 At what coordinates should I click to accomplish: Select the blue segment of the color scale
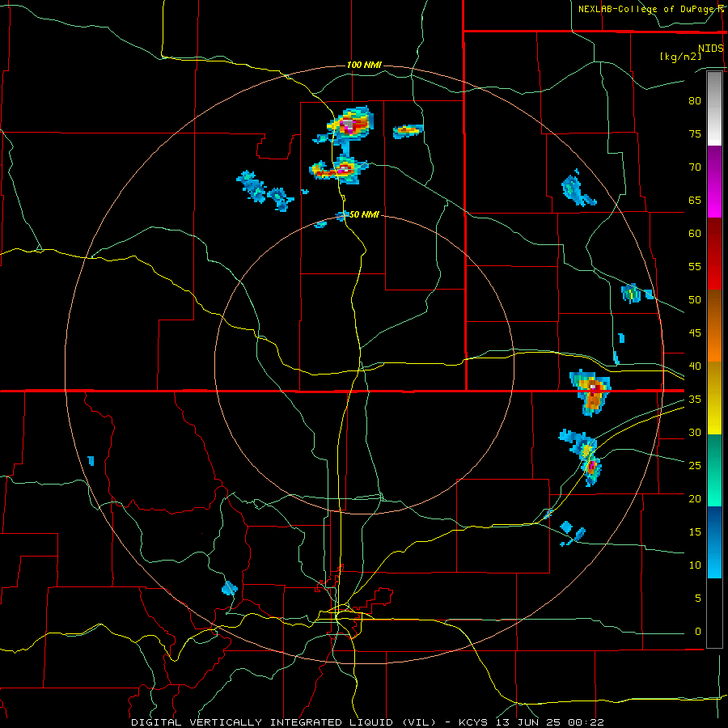coord(714,542)
